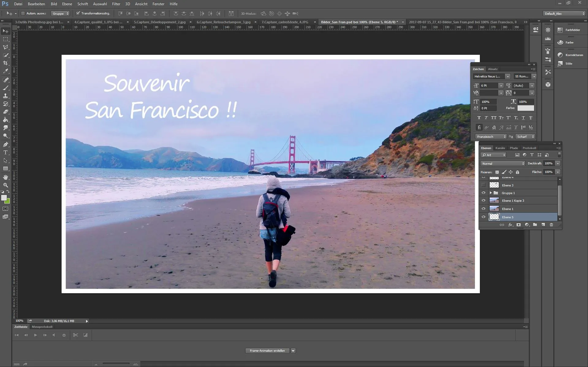Open the Normal blend mode dropdown
The height and width of the screenshot is (367, 588).
pyautogui.click(x=502, y=163)
